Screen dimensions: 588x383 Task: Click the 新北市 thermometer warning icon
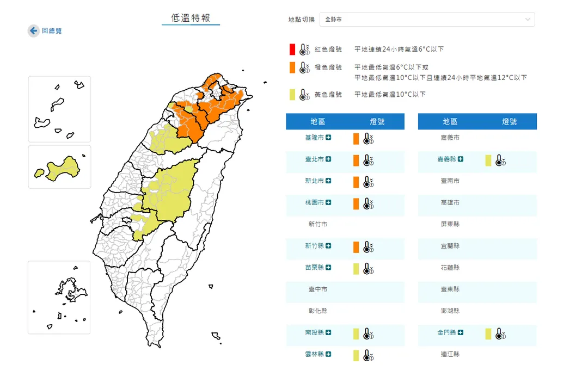tap(368, 182)
